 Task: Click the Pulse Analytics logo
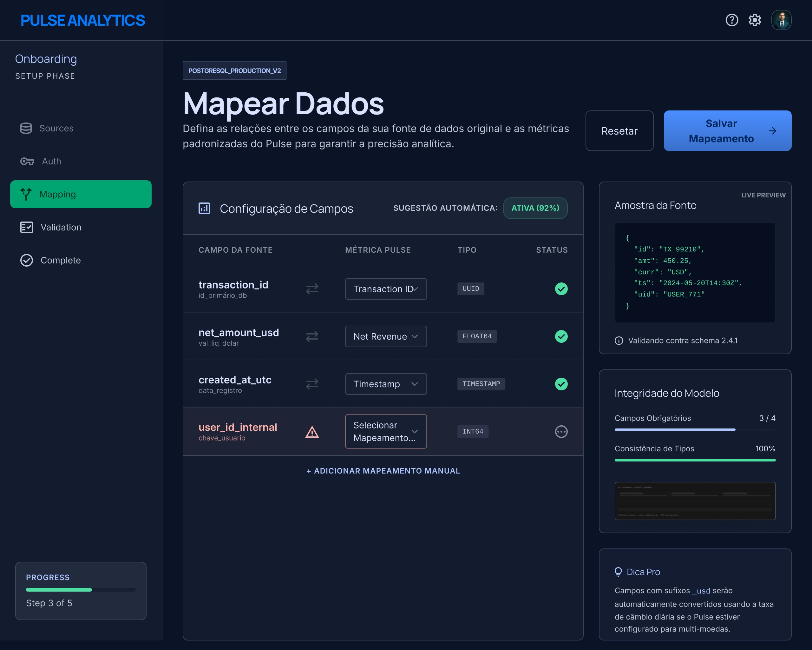point(82,20)
